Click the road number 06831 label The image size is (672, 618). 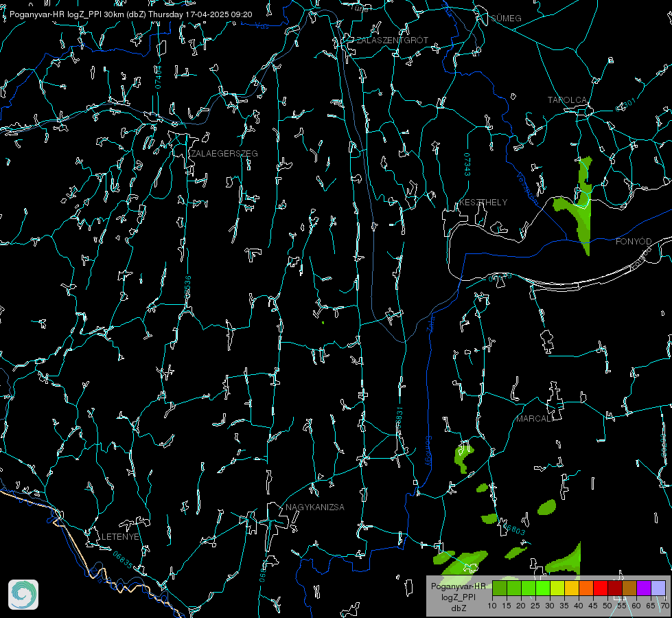399,418
